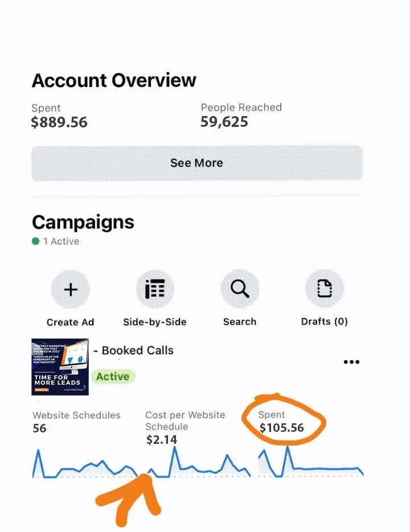Open the Side-by-Side comparison icon
410x532 pixels.
pyautogui.click(x=154, y=290)
